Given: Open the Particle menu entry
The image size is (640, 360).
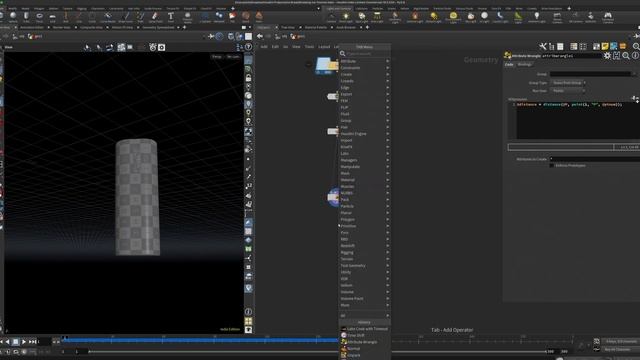Looking at the screenshot, I should 364,207.
